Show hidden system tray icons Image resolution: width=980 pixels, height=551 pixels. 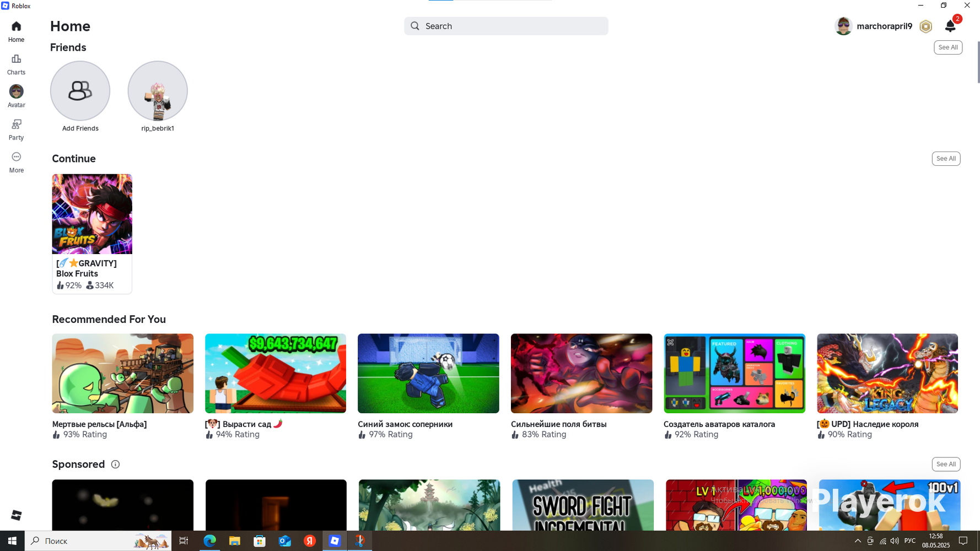pos(858,541)
